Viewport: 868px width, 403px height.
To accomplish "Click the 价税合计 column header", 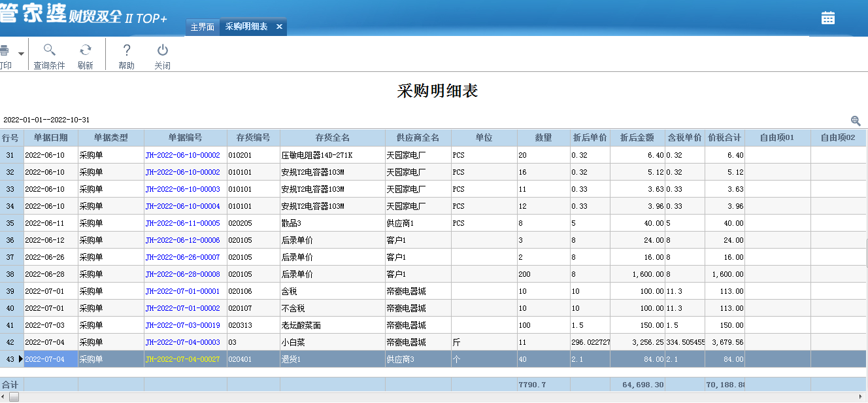I will 724,138.
